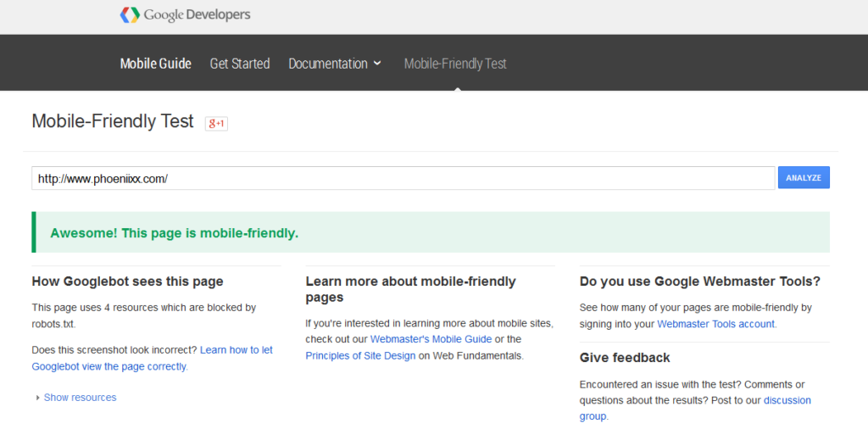Open the Mobile Guide menu item
Screen dimensions: 868x429
156,64
